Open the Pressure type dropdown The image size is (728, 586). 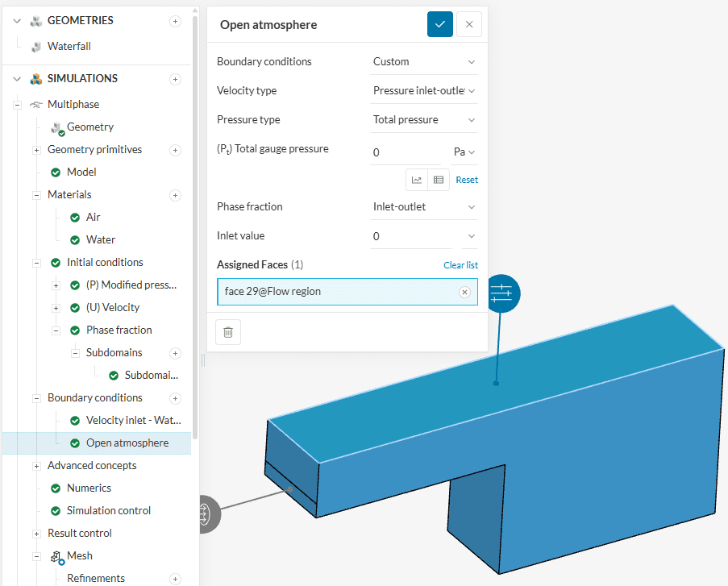[x=424, y=120]
